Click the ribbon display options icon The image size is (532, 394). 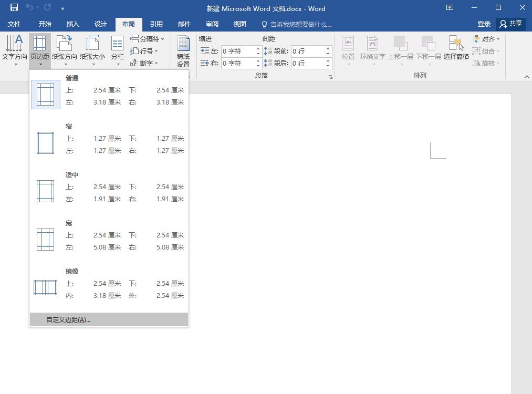click(450, 8)
